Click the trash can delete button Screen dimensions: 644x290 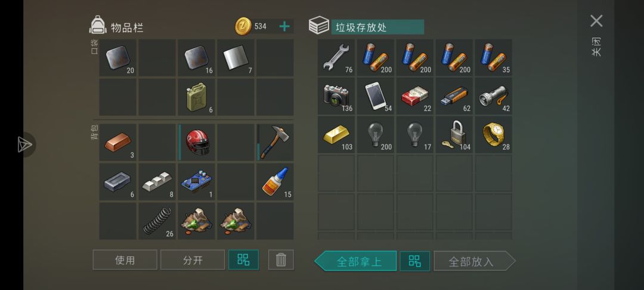[281, 260]
